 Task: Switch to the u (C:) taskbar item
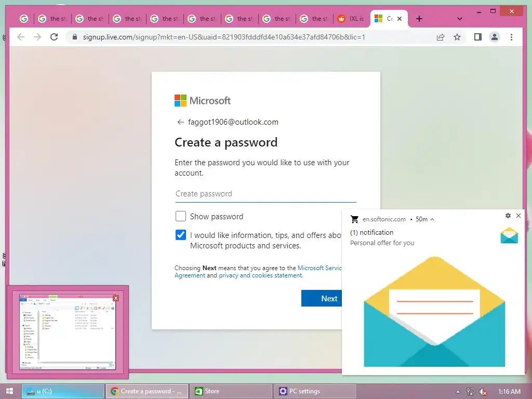tap(63, 391)
